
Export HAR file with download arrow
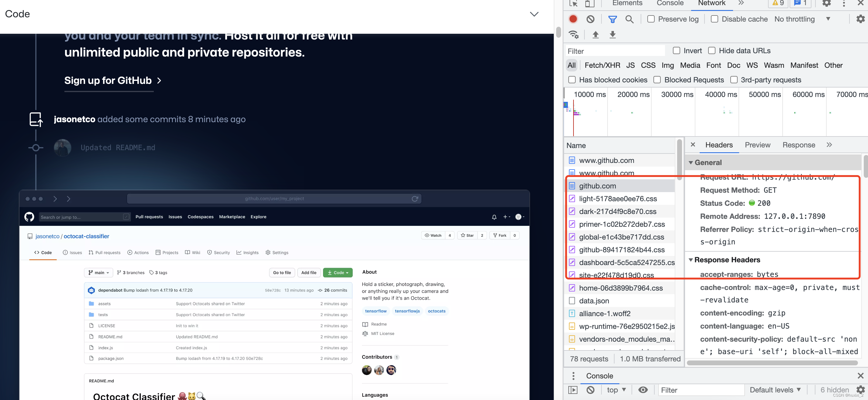(613, 34)
